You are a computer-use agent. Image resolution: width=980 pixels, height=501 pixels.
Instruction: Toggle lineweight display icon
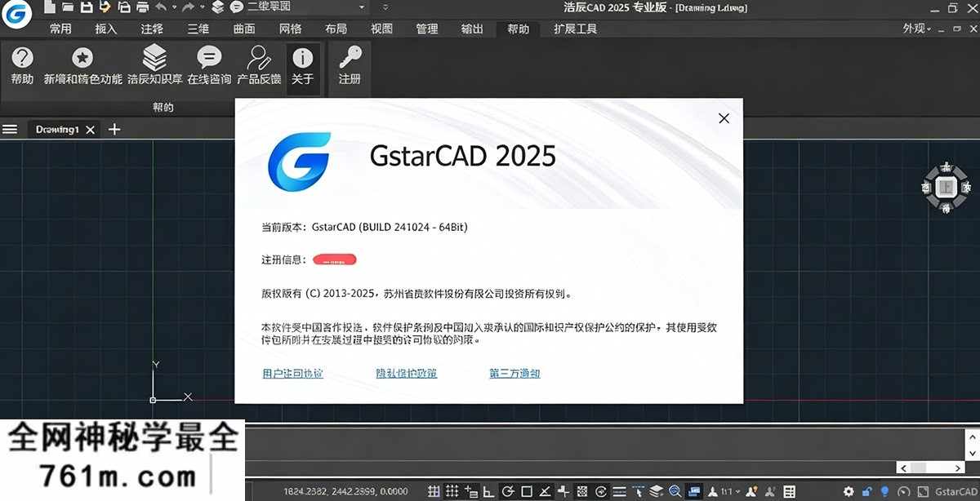[619, 492]
